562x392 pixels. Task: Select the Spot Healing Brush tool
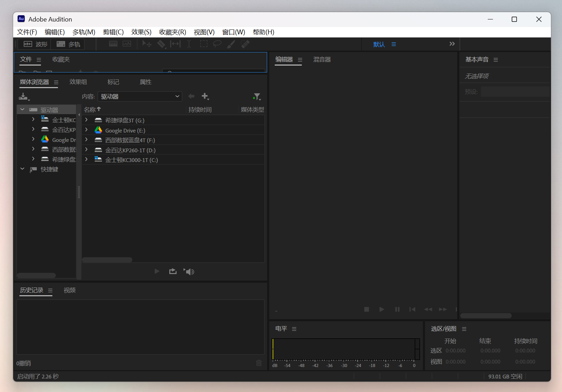point(245,44)
